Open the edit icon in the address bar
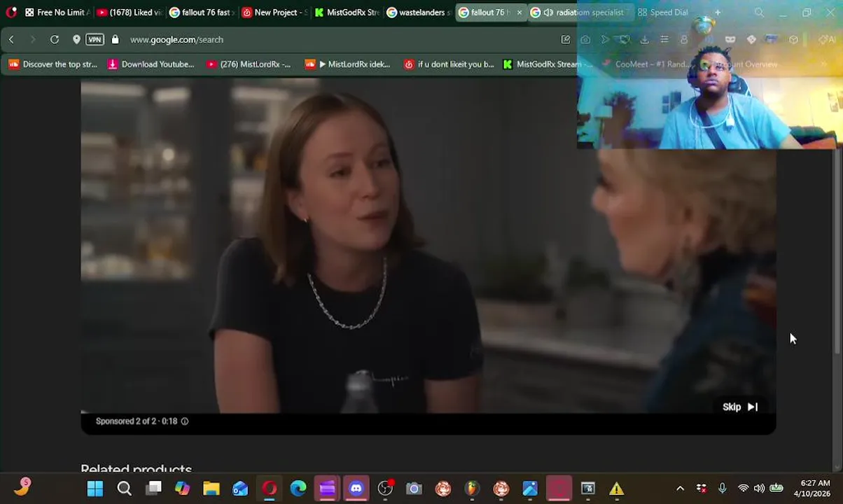The width and height of the screenshot is (843, 504). click(x=566, y=40)
